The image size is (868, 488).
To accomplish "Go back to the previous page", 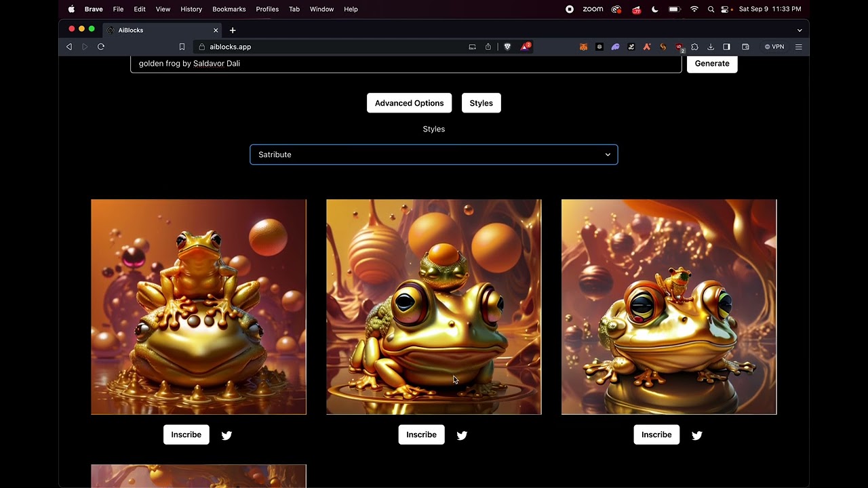I will click(x=69, y=47).
